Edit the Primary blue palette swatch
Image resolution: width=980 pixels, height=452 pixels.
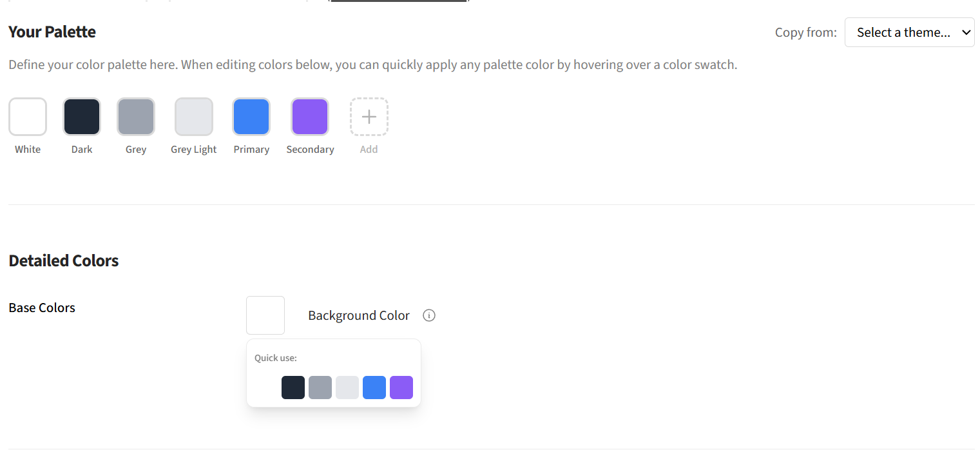point(251,117)
